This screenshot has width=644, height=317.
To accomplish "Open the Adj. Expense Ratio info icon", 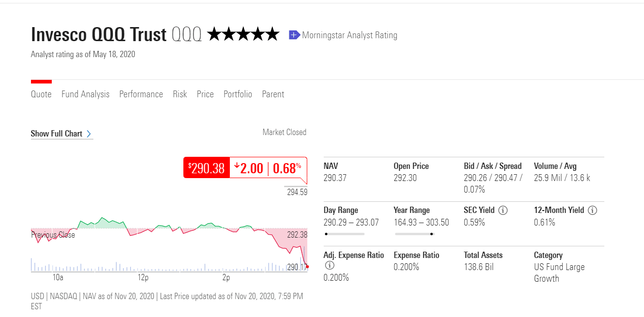I will click(x=329, y=266).
